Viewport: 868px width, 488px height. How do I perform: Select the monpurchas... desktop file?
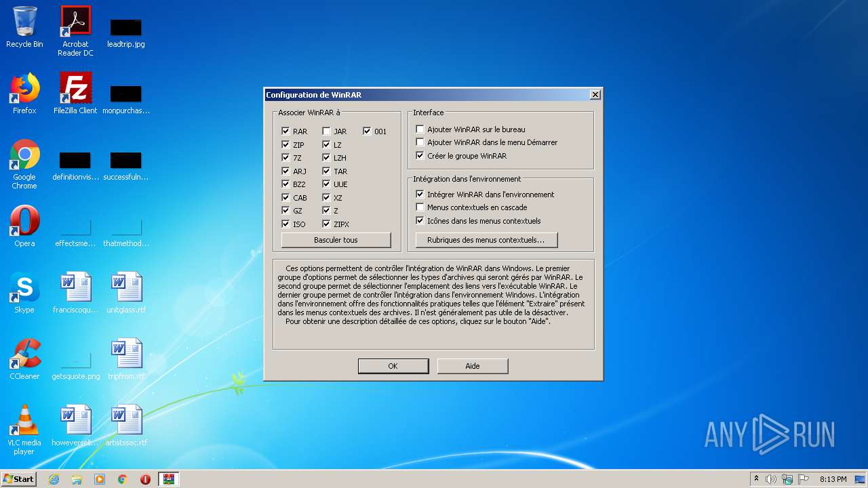[x=126, y=99]
